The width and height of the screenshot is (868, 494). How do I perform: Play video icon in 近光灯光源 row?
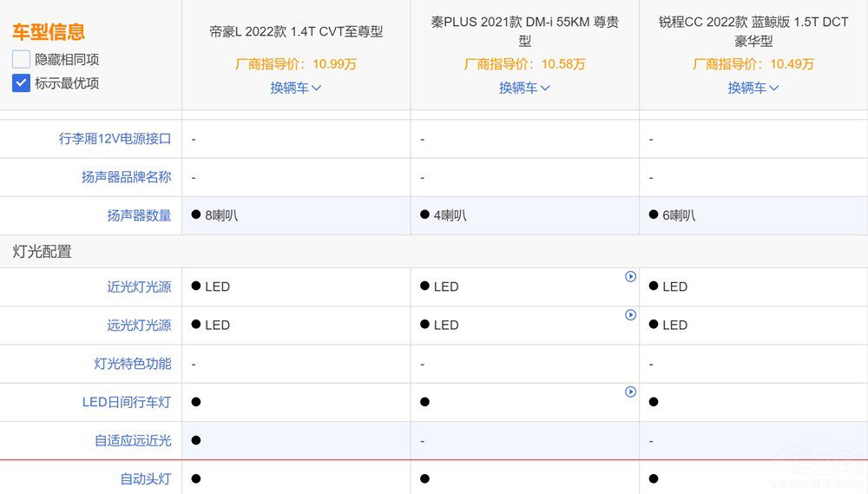[x=631, y=277]
